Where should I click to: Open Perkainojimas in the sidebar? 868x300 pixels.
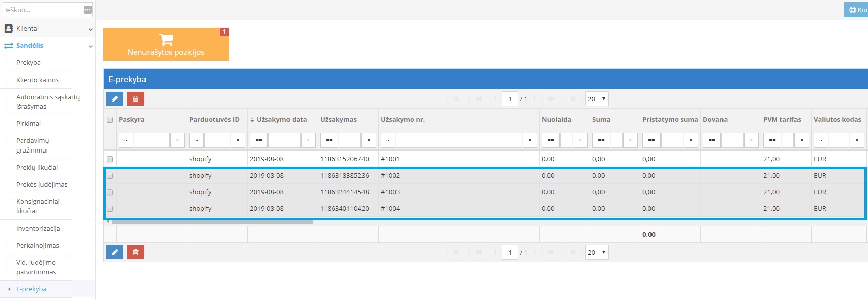click(x=38, y=246)
